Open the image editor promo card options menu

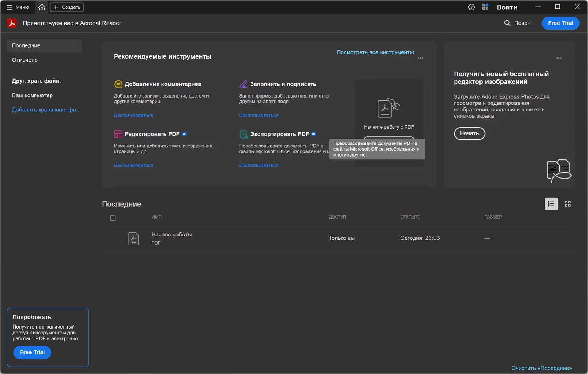559,58
